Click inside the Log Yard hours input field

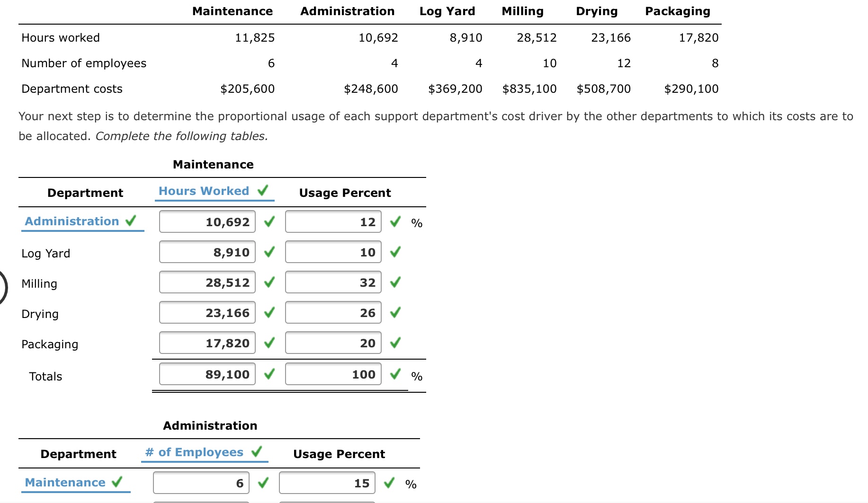coord(207,252)
